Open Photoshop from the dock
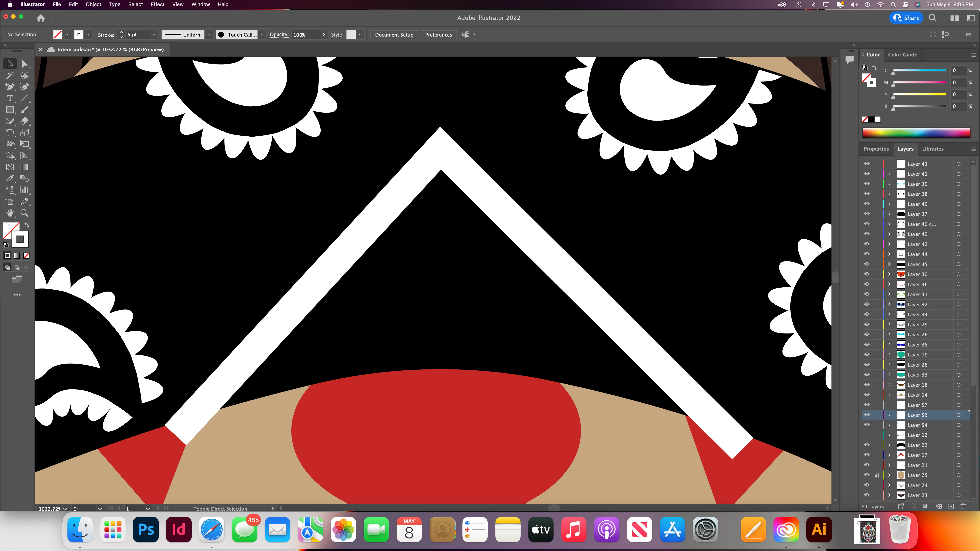The height and width of the screenshot is (551, 980). [x=146, y=529]
